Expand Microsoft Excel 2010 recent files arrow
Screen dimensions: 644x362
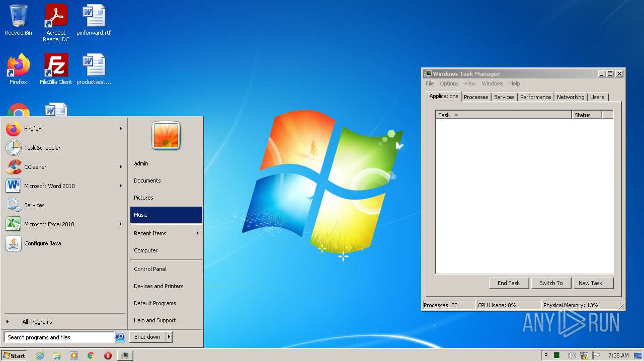pyautogui.click(x=121, y=224)
